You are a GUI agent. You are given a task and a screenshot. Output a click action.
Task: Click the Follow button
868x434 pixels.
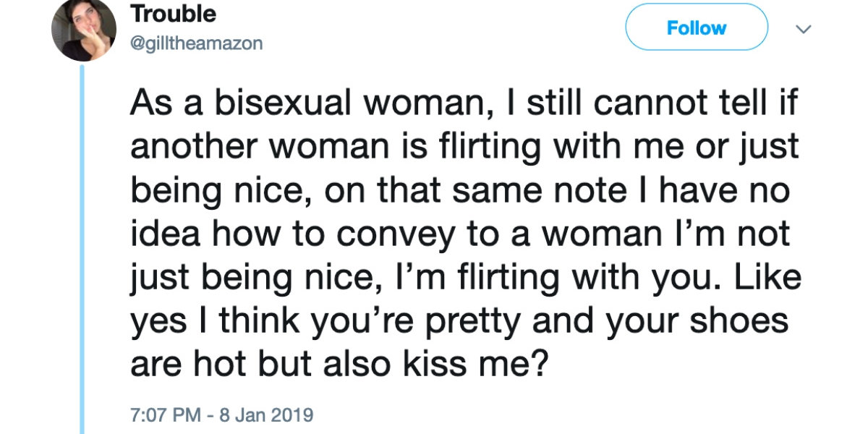click(x=696, y=27)
